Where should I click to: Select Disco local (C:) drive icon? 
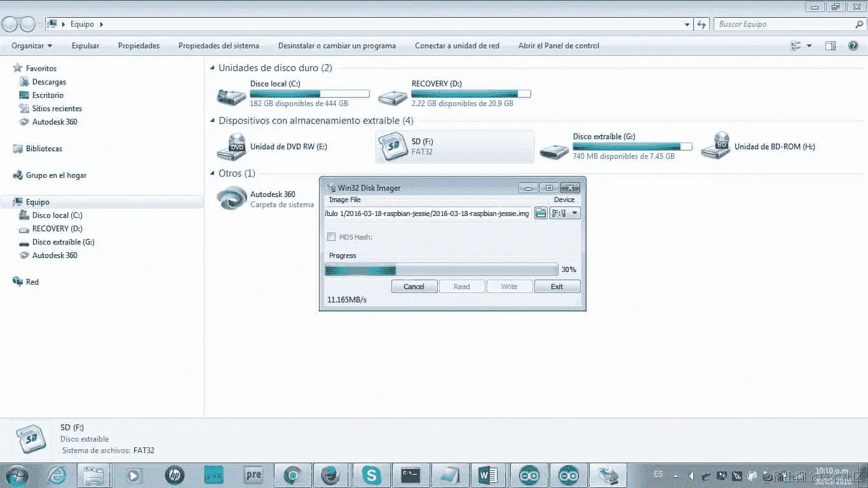pos(231,96)
